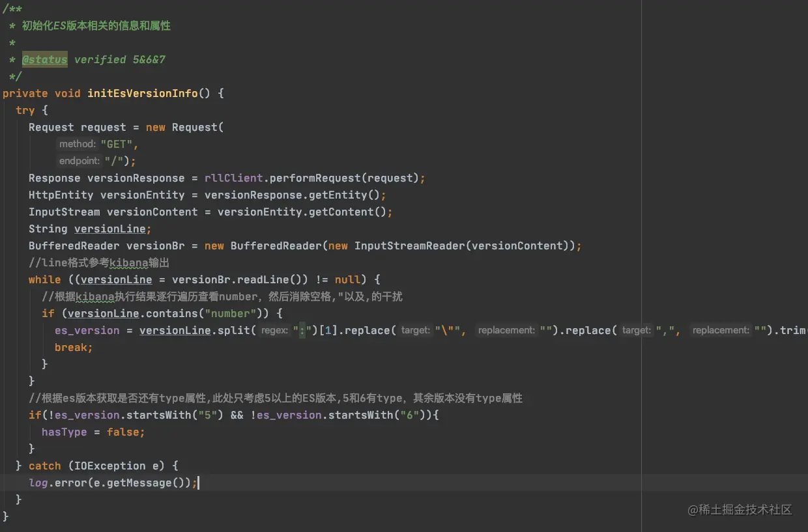The image size is (808, 532).
Task: Click the BufferedReader constructor call
Action: pyautogui.click(x=280, y=245)
